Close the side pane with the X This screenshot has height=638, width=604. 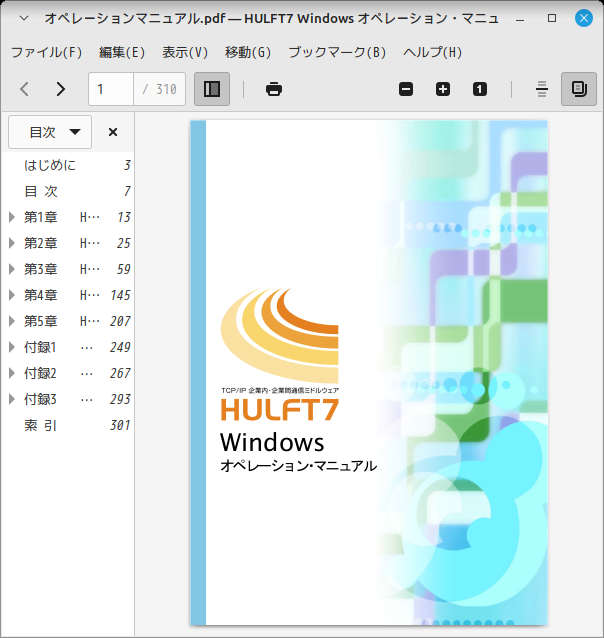pos(113,132)
